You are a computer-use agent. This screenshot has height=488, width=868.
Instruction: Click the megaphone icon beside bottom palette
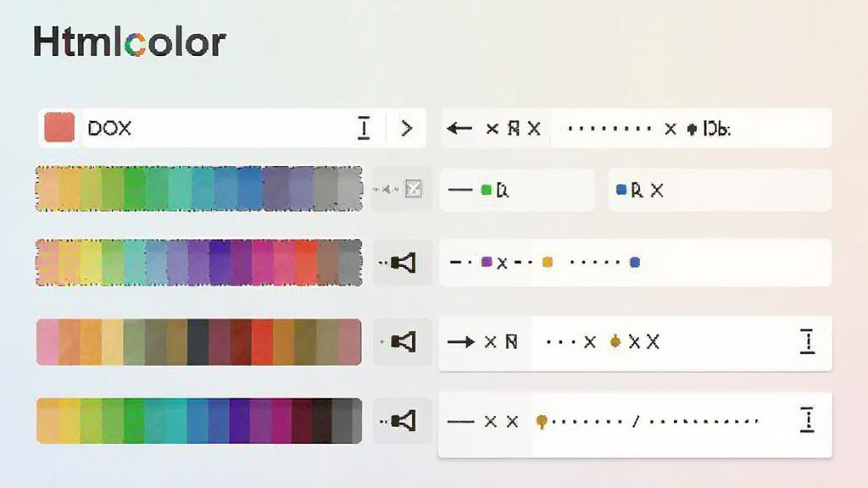(403, 421)
